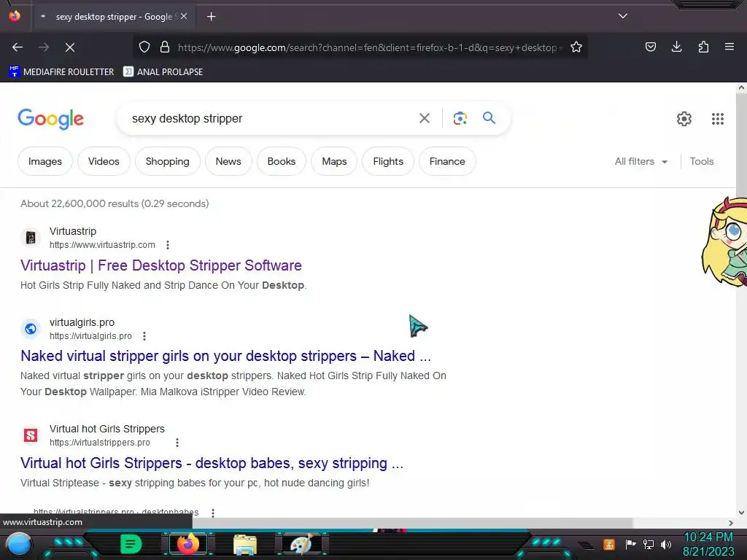
Task: Click the https://www.virtuastrip.com URL text
Action: click(102, 245)
